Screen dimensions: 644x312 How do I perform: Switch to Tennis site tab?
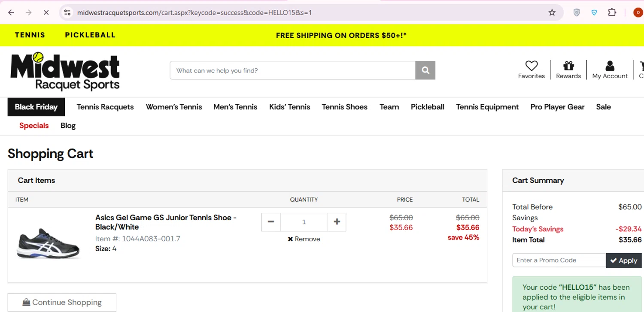click(x=30, y=35)
